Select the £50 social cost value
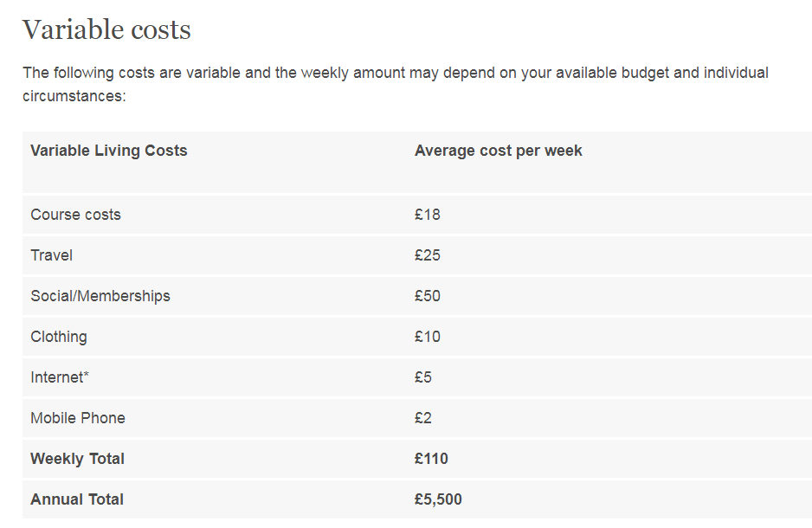 pos(428,296)
